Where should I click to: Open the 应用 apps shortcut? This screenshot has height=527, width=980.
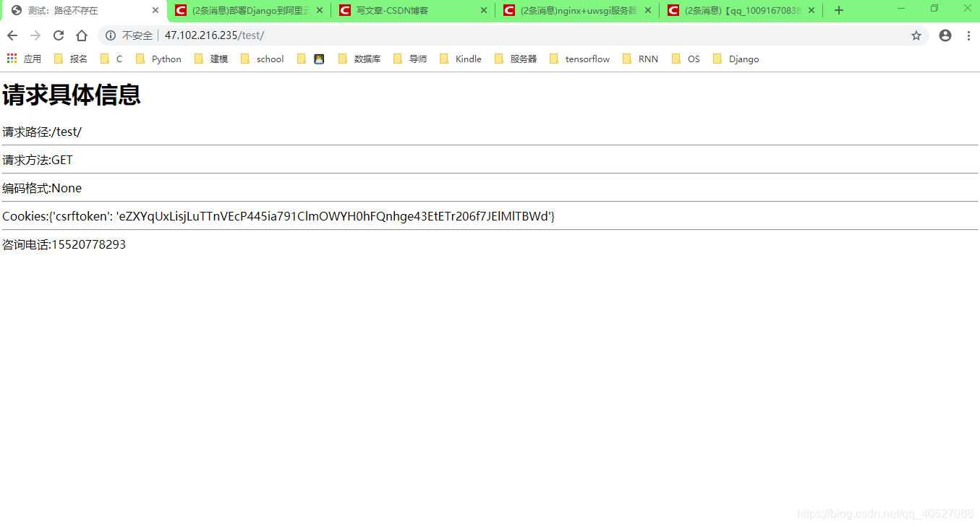(24, 59)
